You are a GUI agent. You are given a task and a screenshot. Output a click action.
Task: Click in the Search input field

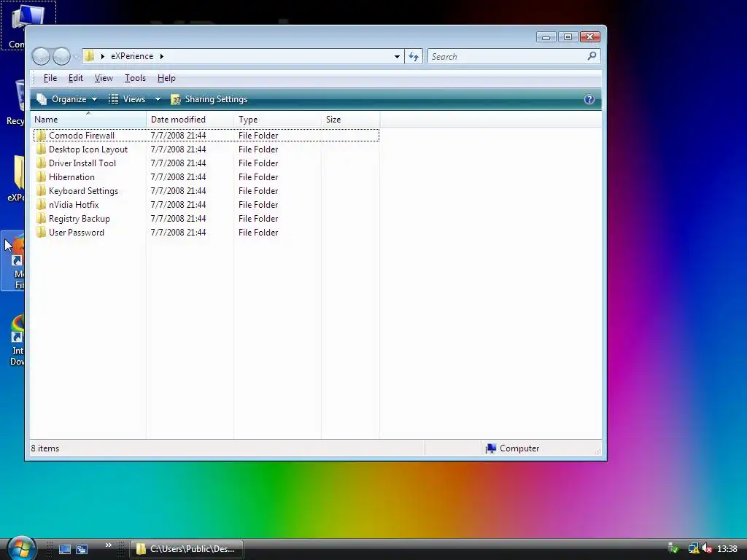[508, 56]
